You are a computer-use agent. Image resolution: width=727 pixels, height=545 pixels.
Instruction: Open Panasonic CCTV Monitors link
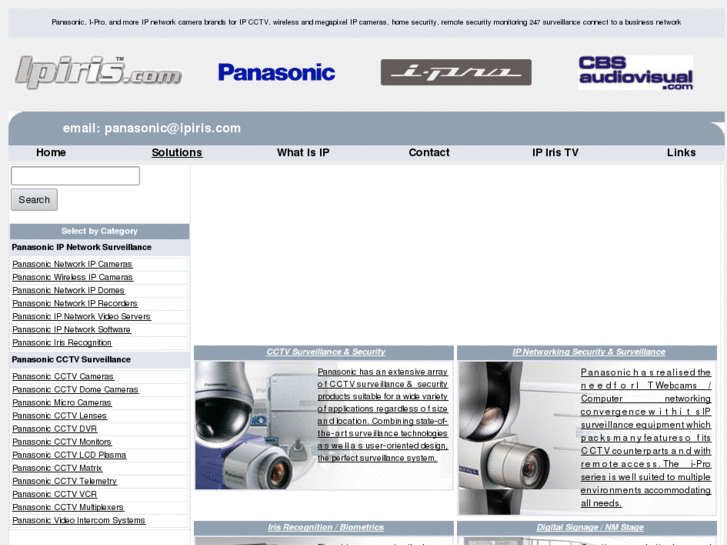click(62, 442)
